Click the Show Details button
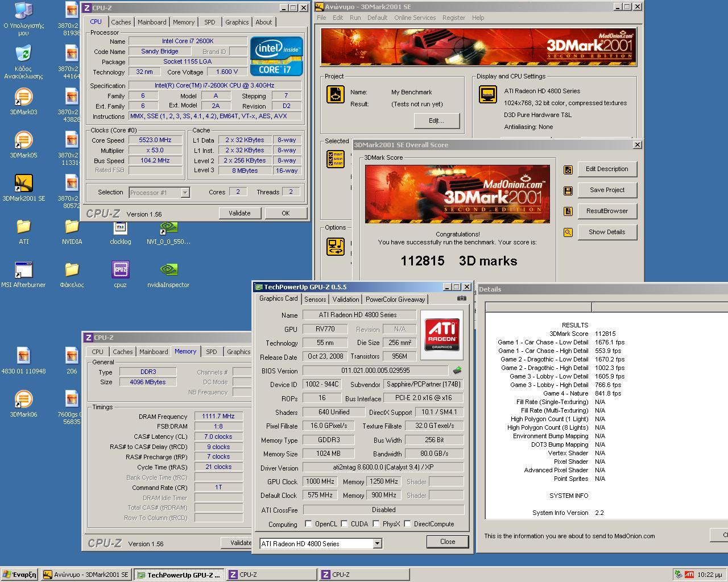Viewport: 728px width, 582px height. pyautogui.click(x=607, y=232)
